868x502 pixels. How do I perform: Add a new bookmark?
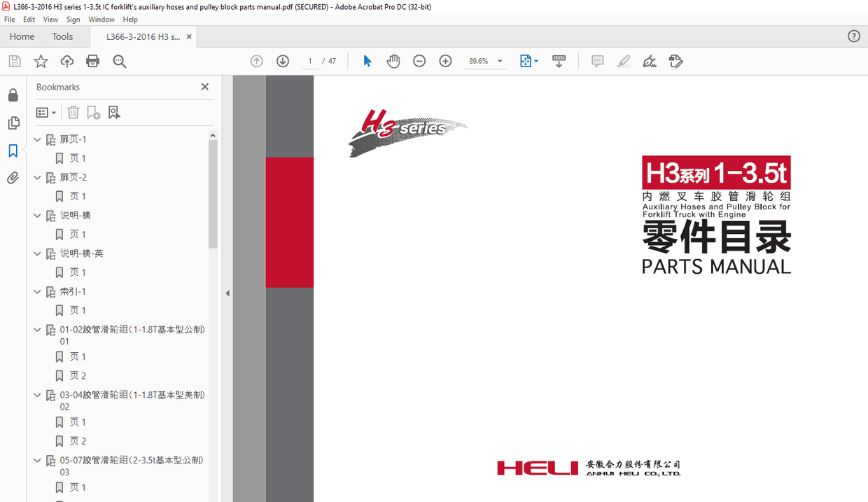tap(93, 112)
